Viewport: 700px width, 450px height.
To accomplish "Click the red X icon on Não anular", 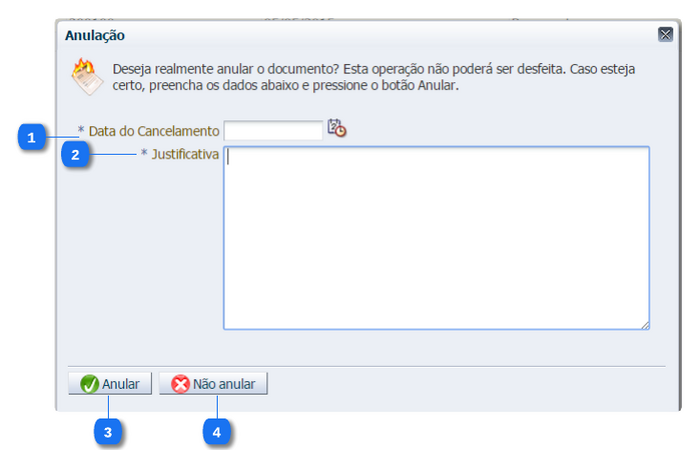I will click(180, 384).
